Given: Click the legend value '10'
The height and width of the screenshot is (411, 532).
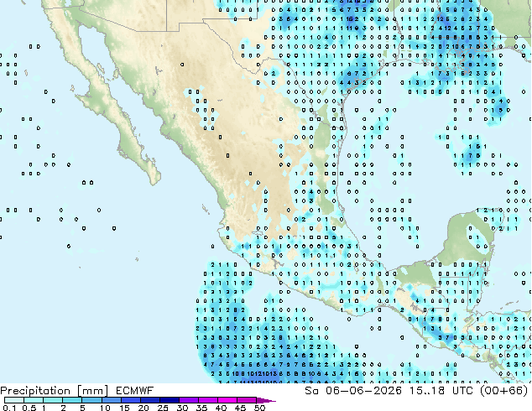Looking at the screenshot, I should click(105, 408).
